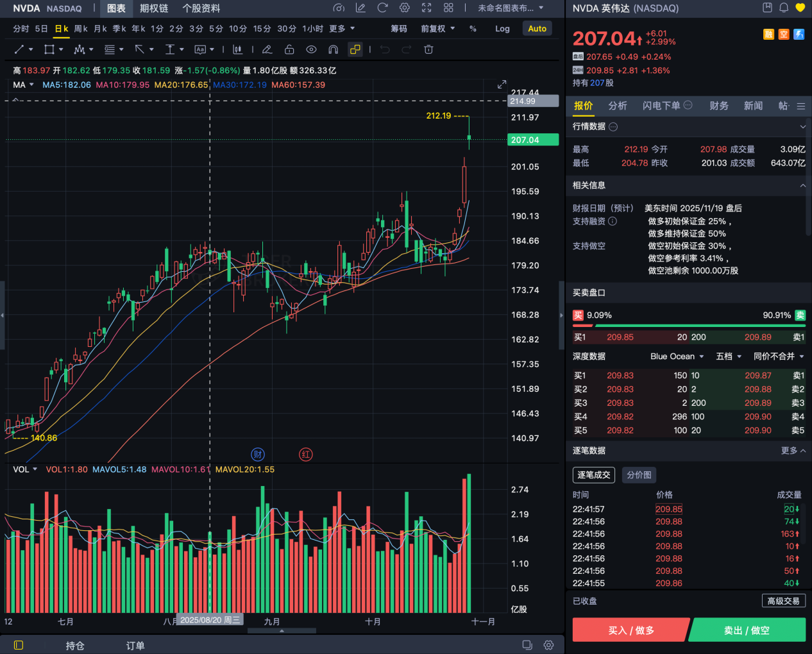This screenshot has height=654, width=812.
Task: Open the multi-chart grid layout icon
Action: tap(448, 8)
